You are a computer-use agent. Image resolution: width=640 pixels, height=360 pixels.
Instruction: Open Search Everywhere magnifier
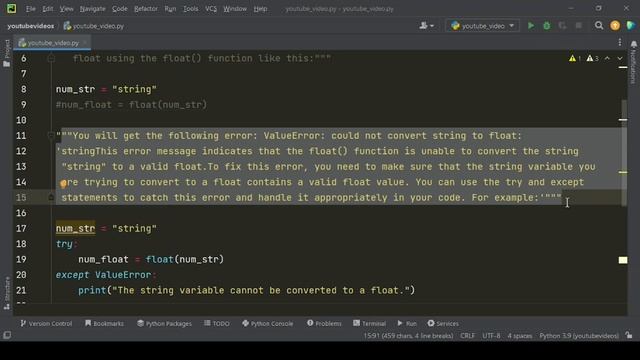pyautogui.click(x=599, y=26)
